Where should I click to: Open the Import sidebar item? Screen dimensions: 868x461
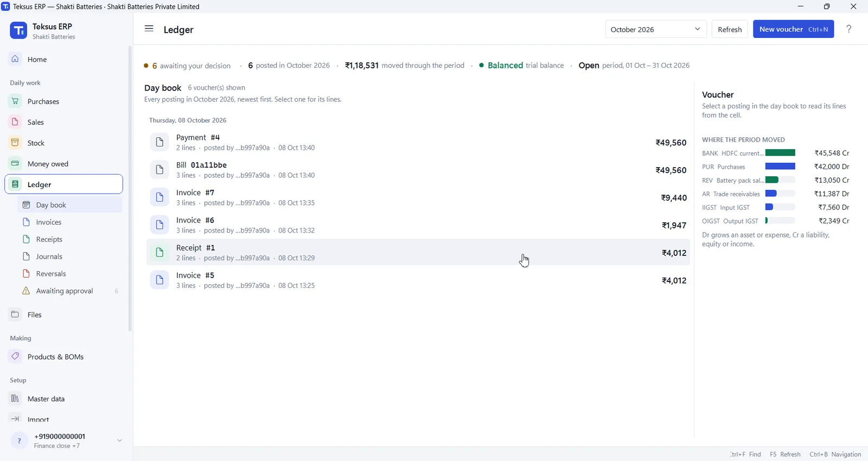pos(64,419)
